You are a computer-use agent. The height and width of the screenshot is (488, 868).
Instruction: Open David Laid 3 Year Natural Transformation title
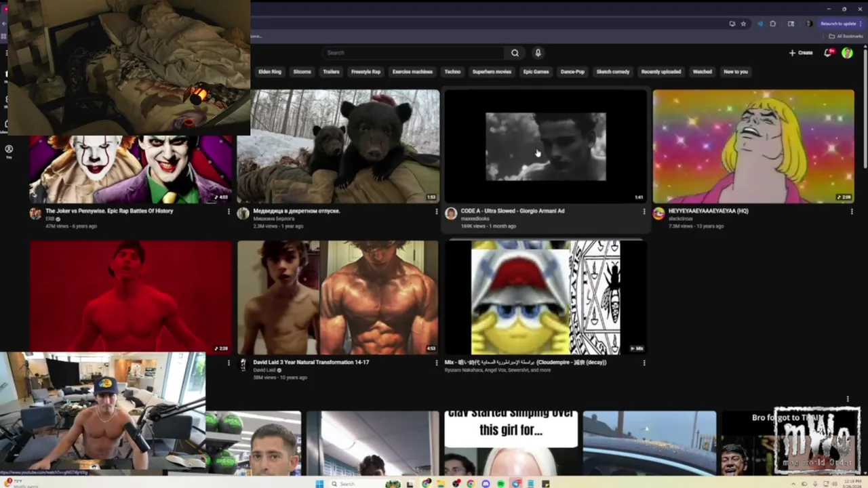point(311,362)
